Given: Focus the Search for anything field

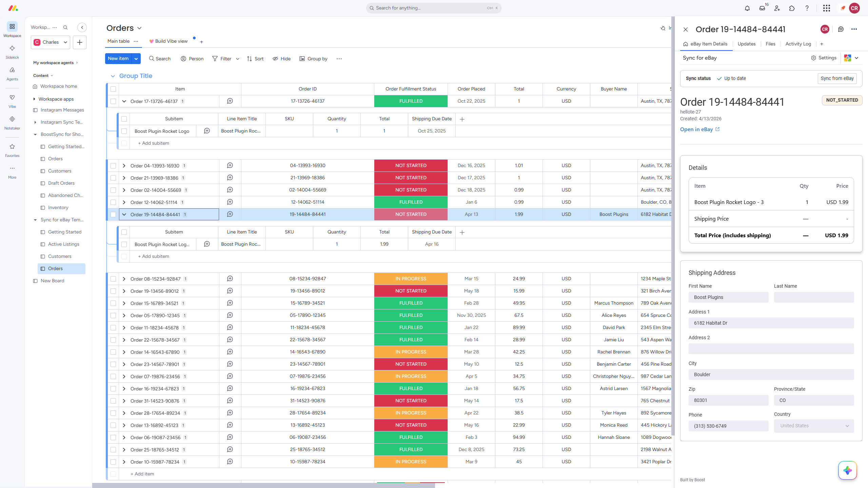Looking at the screenshot, I should (434, 8).
